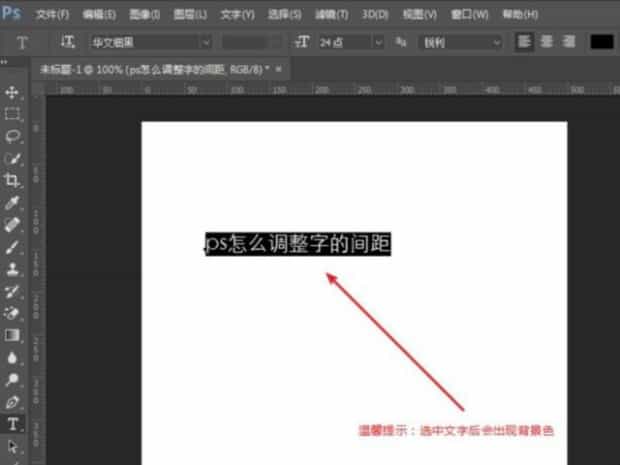Select the Pen tool

13,401
